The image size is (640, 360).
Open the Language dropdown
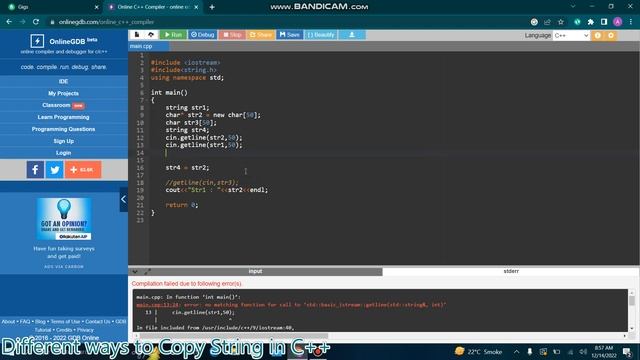point(571,36)
